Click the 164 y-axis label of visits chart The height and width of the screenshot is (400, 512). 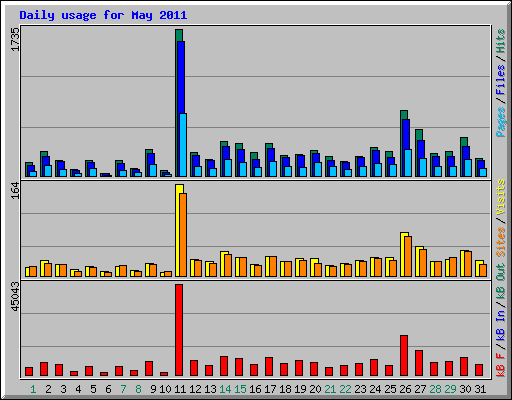click(x=15, y=191)
